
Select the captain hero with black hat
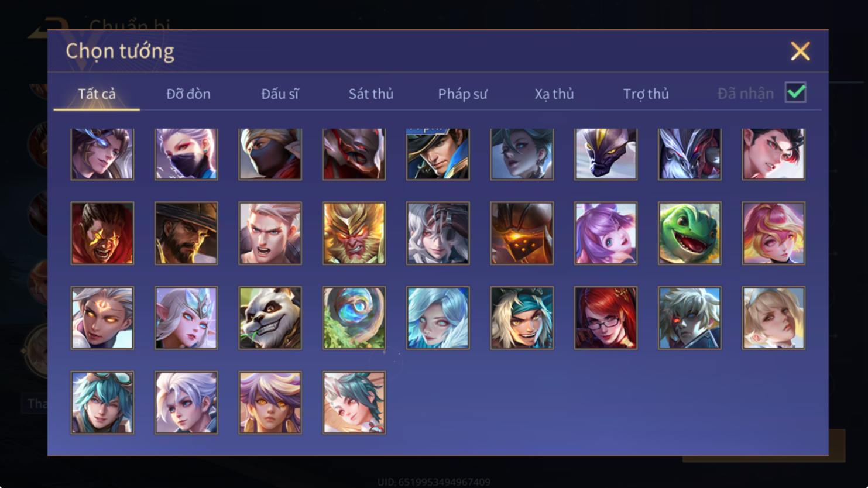438,154
